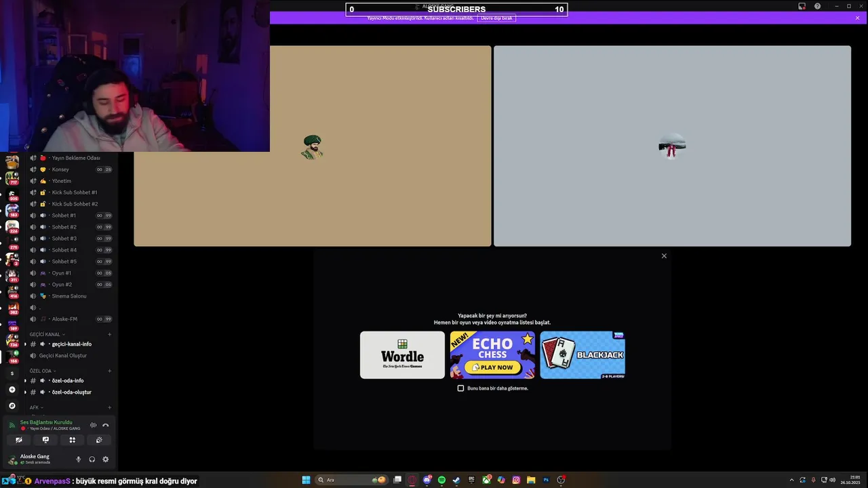Open the Discord inbox icon in the title bar
Viewport: 868px width, 488px height.
tap(802, 6)
